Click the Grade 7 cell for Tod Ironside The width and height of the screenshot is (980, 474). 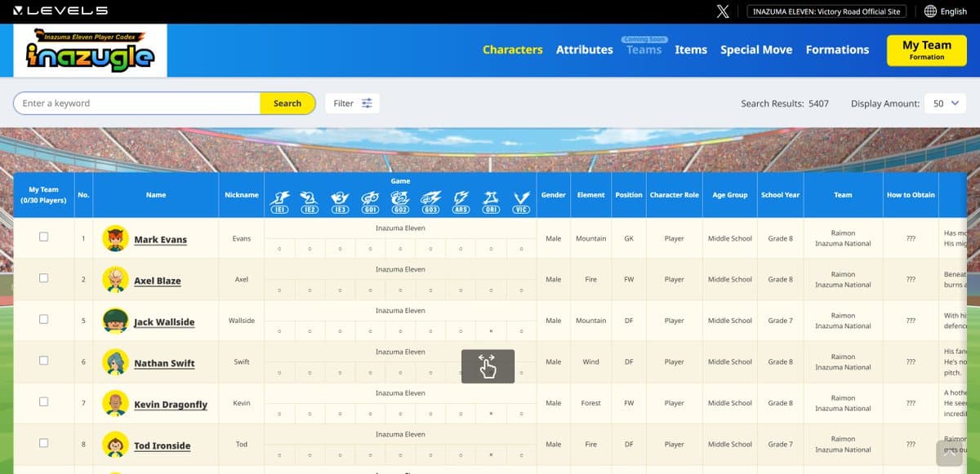click(x=781, y=444)
